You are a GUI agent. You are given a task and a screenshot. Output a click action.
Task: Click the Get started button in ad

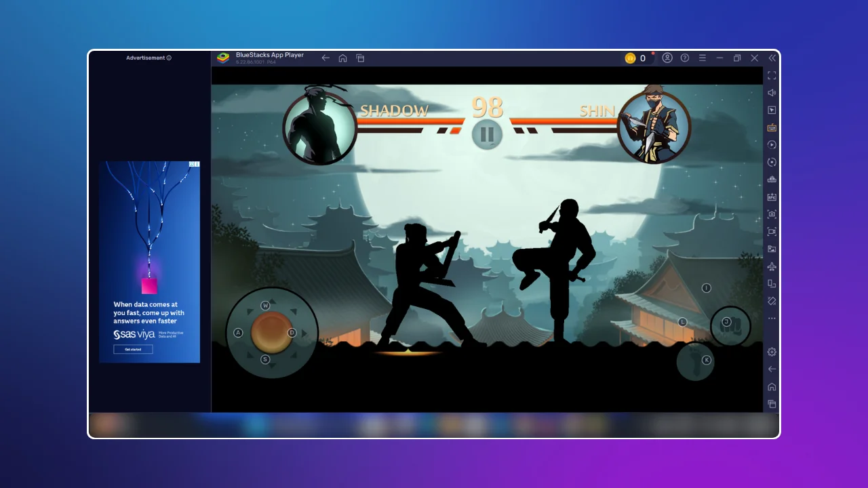[133, 349]
